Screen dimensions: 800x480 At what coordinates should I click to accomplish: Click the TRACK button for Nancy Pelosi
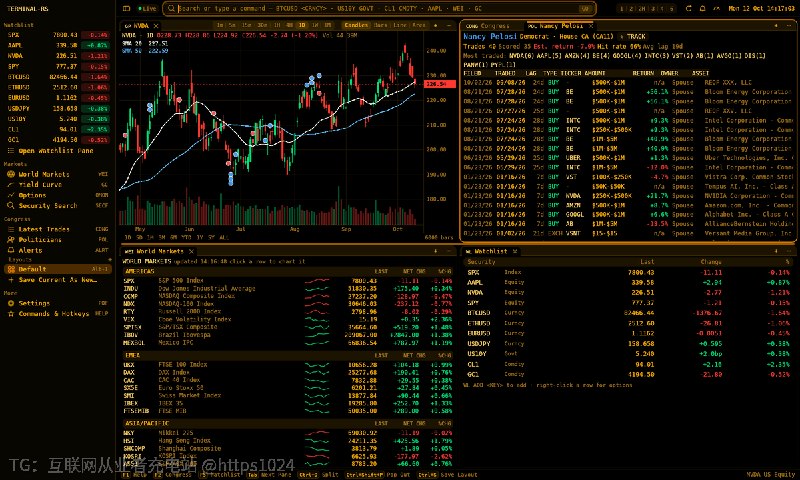point(633,37)
